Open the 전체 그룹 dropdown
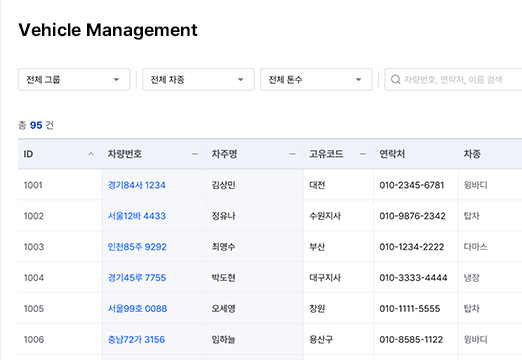Viewport: 522px width, 360px height. click(x=74, y=79)
